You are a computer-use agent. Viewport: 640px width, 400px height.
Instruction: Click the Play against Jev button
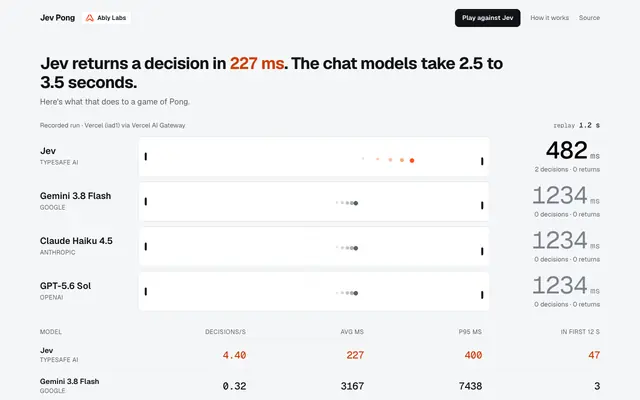point(487,18)
